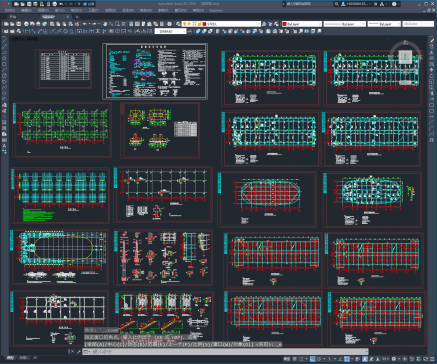Click the title bar search magnifier
The width and height of the screenshot is (437, 364).
pos(337,4)
